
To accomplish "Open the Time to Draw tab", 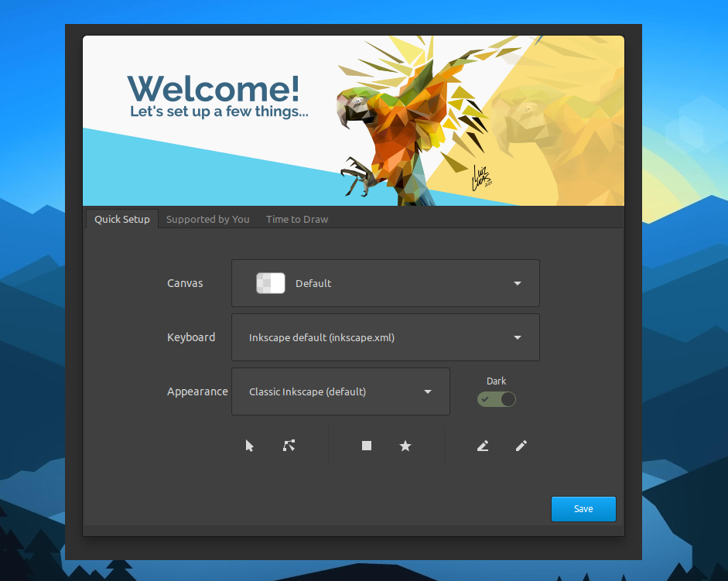I will (297, 219).
